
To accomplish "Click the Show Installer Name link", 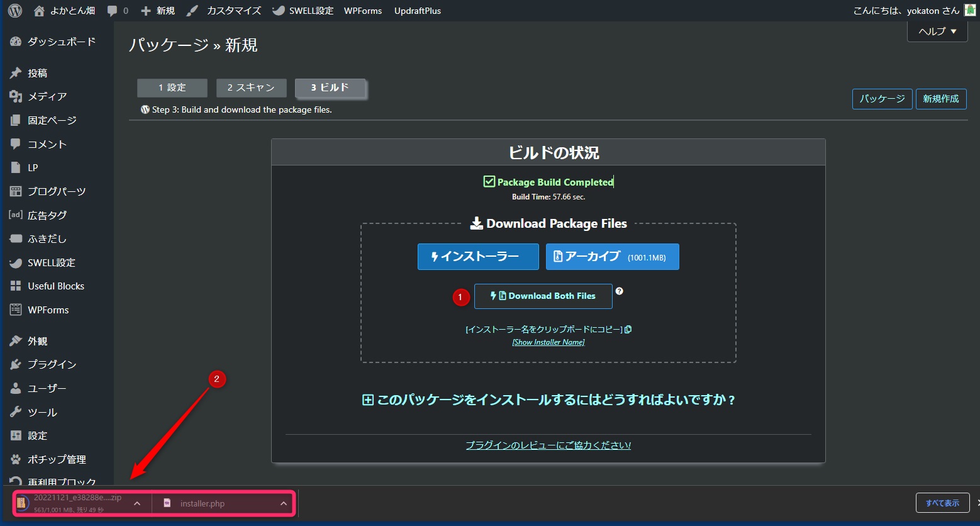I will (548, 342).
